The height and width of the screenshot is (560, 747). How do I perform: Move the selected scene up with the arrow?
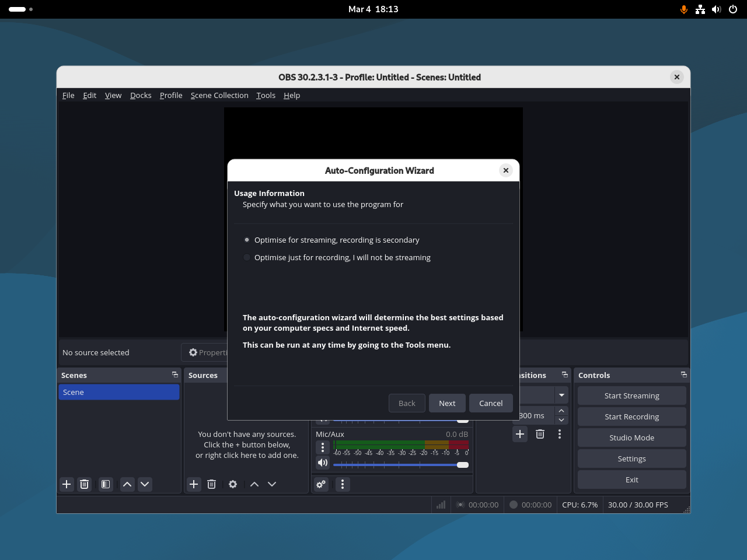click(x=127, y=484)
